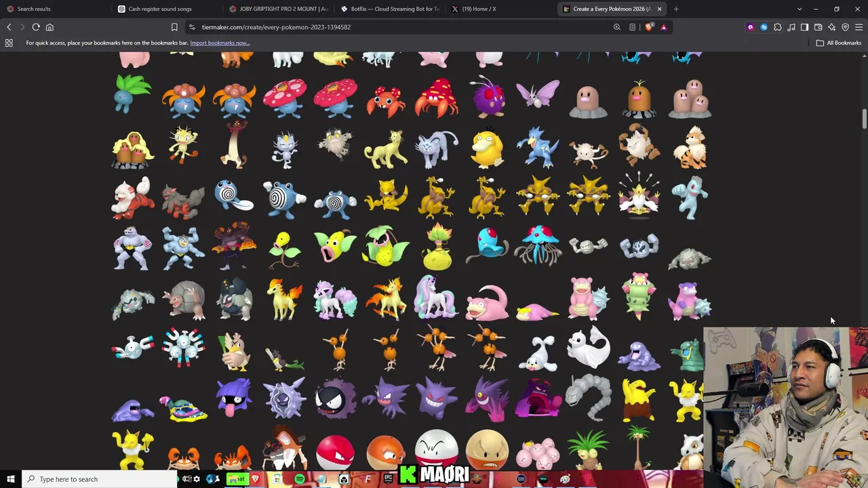Select the Magneton image
Viewport: 868px width, 488px height.
point(183,349)
